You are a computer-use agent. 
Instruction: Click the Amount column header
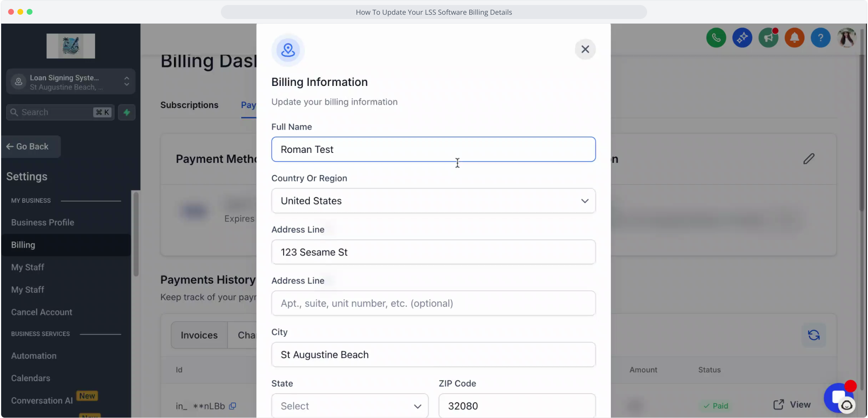[643, 370]
